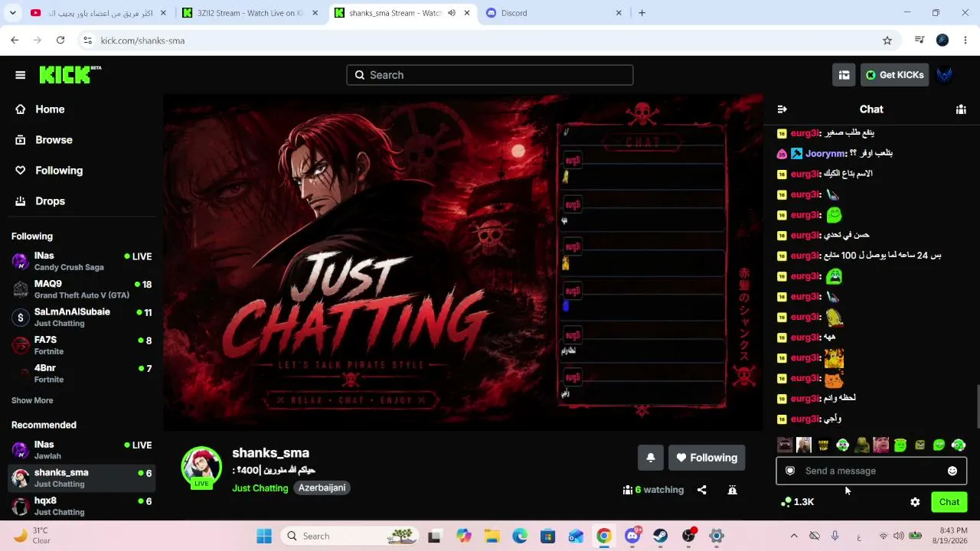Open Windows Start menu
The width and height of the screenshot is (980, 551).
[264, 536]
